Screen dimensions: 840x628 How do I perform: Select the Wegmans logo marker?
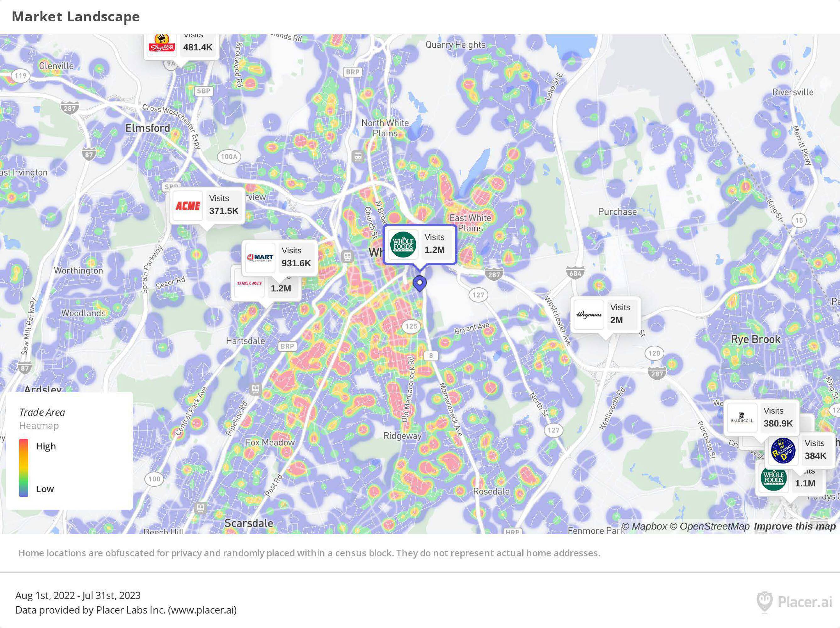(x=589, y=315)
